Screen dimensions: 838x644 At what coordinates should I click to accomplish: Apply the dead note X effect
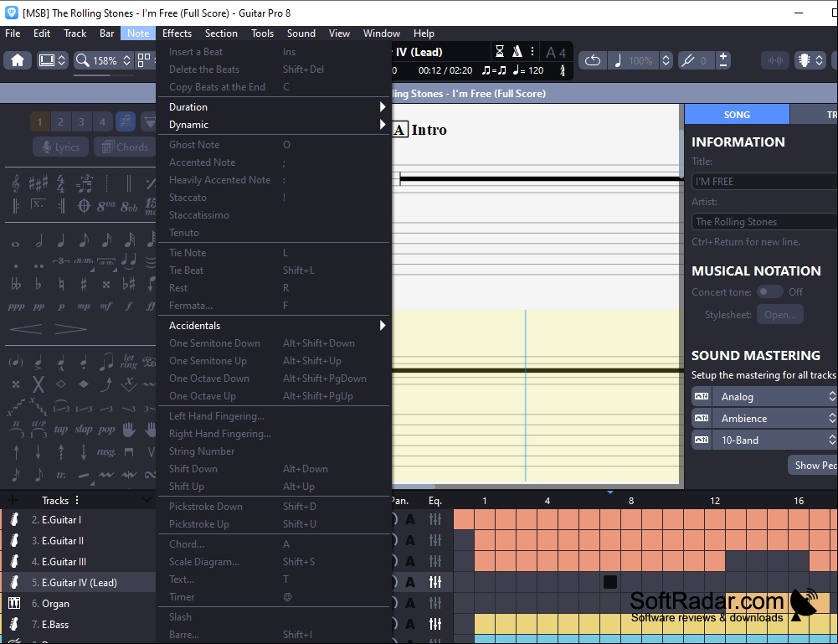(39, 384)
